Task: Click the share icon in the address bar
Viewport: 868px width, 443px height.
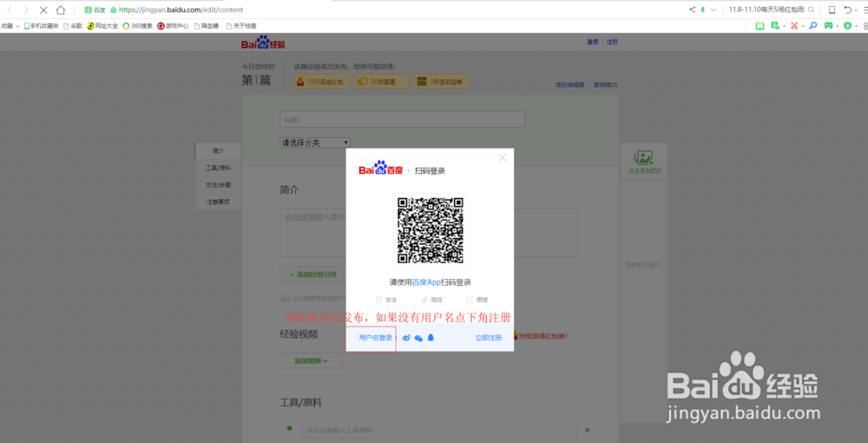Action: (x=692, y=10)
